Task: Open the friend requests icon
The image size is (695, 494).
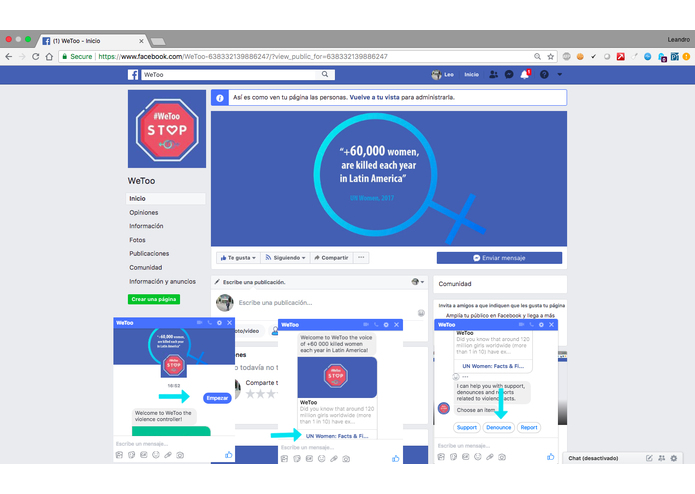Action: pyautogui.click(x=493, y=74)
